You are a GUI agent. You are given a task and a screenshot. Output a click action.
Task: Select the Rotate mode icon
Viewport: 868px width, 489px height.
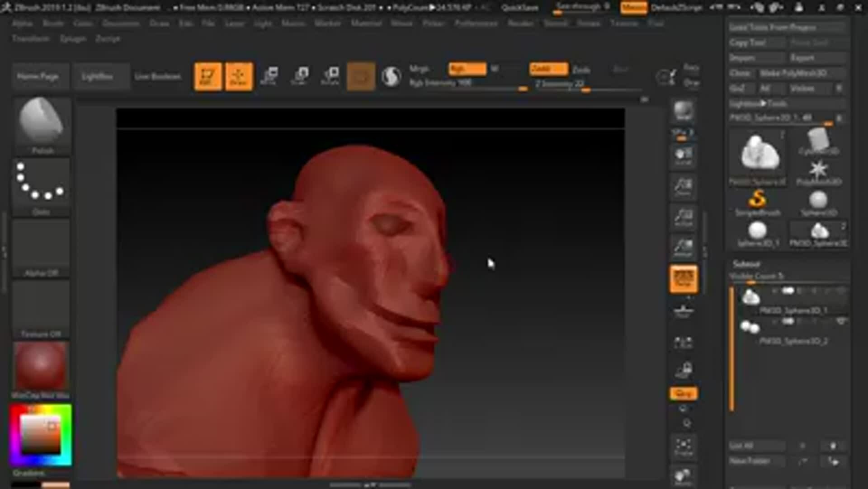click(x=330, y=75)
